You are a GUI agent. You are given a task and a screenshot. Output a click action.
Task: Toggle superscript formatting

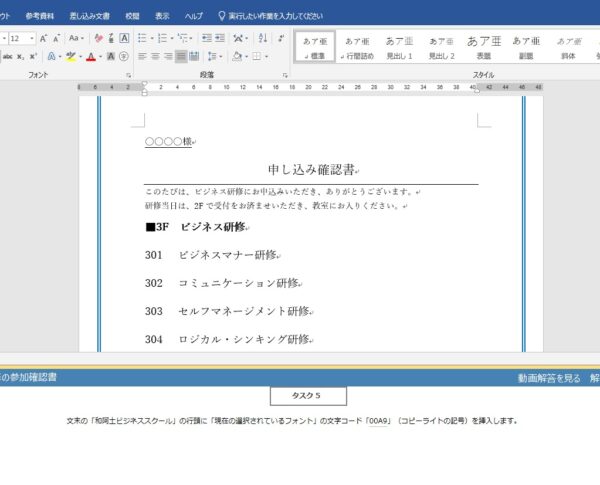pos(35,57)
